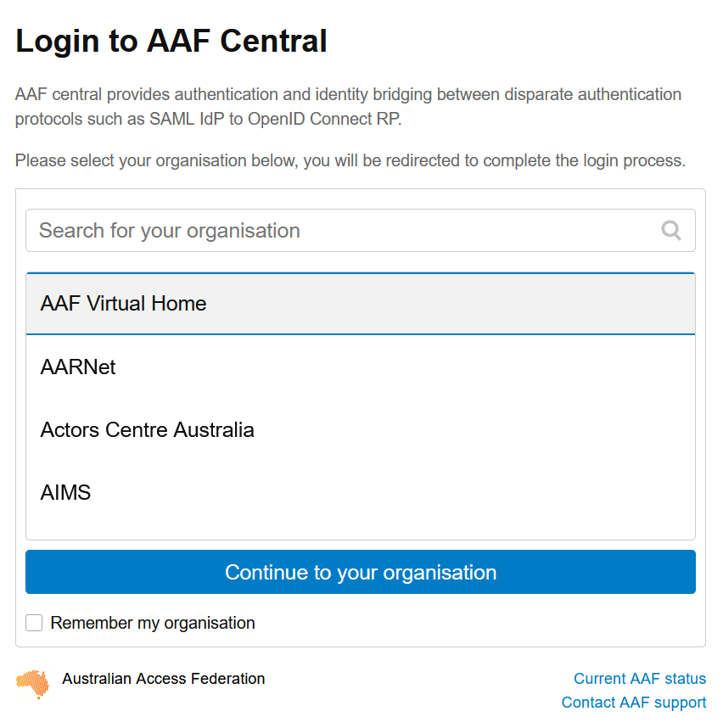Click the paragraph describing AAF central authentication

coord(348,106)
